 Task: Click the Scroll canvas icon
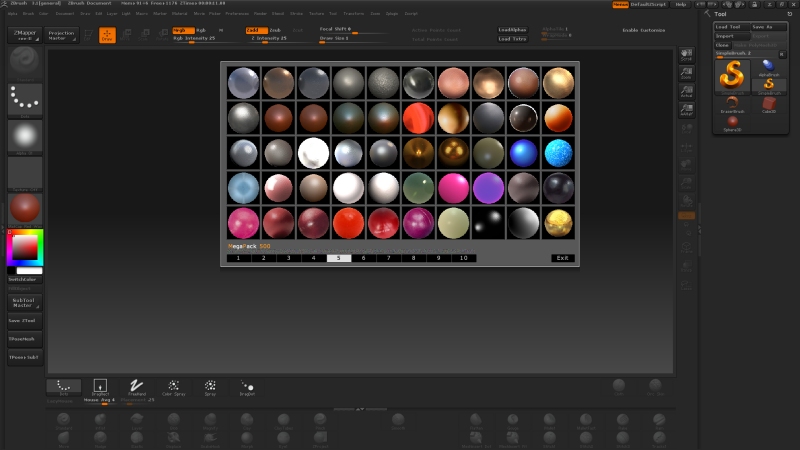[686, 55]
